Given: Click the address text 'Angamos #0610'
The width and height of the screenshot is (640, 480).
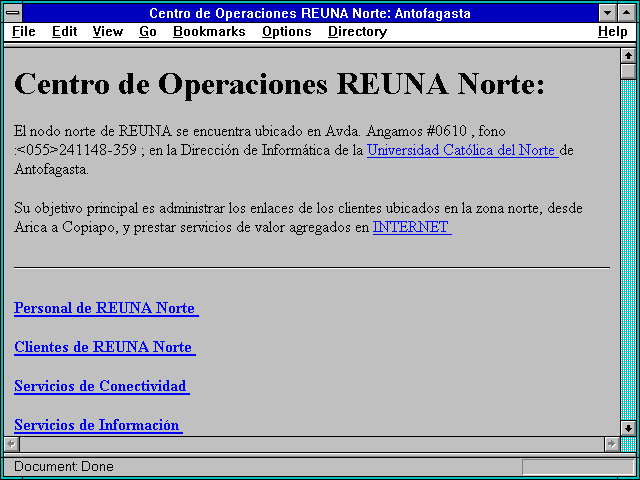Looking at the screenshot, I should click(x=416, y=131).
